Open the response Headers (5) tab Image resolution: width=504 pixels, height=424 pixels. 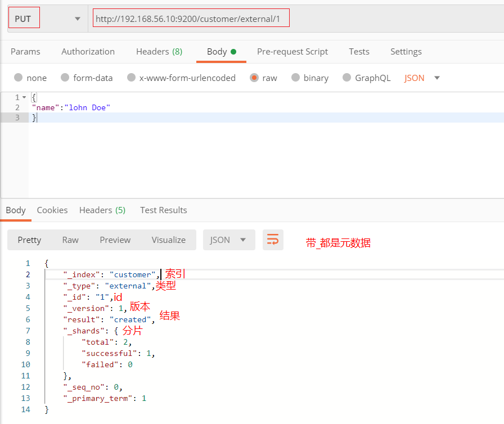(102, 210)
